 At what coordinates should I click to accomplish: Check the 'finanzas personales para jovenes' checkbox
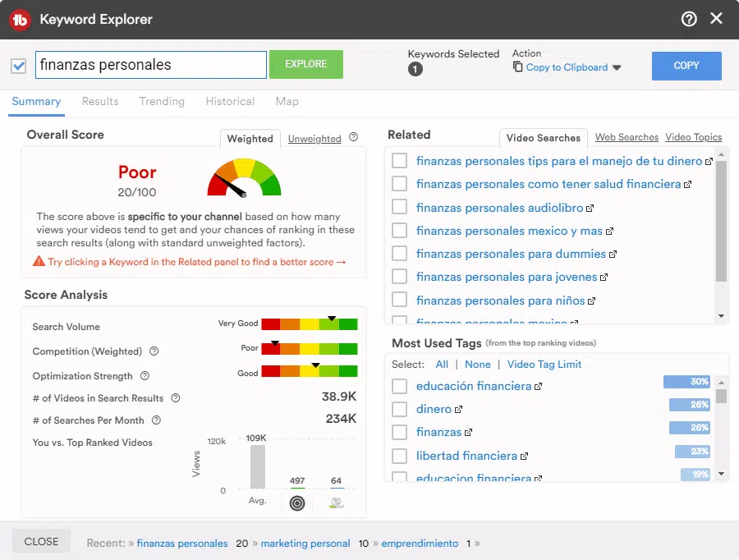tap(400, 276)
